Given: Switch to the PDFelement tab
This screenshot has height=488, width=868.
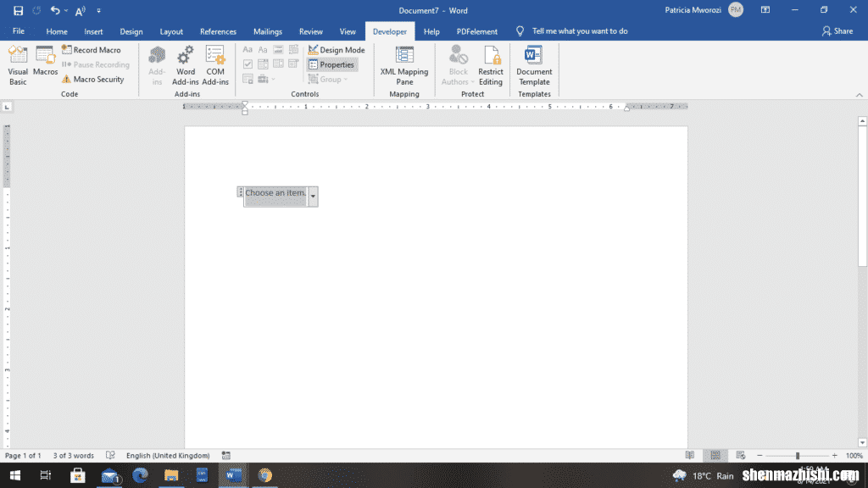Looking at the screenshot, I should coord(476,31).
